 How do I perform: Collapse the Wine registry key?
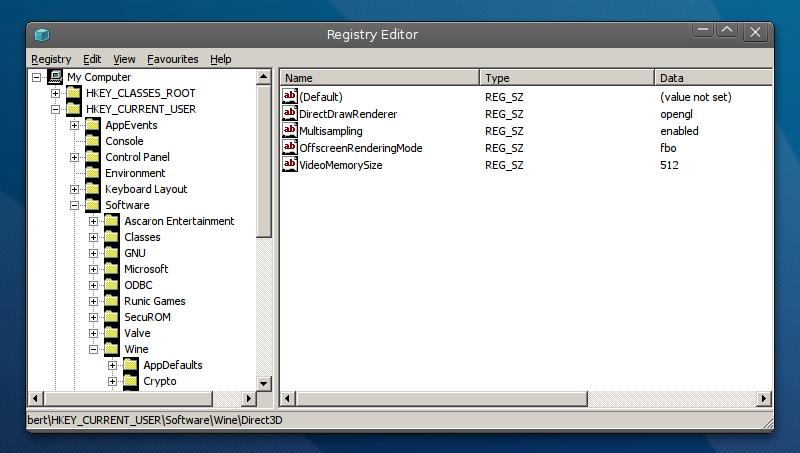pyautogui.click(x=94, y=349)
